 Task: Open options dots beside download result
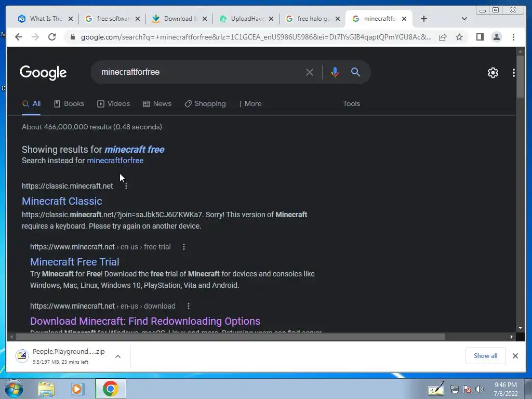coord(189,306)
